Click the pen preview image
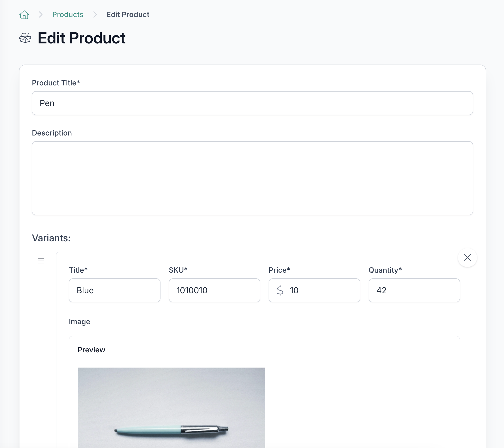The width and height of the screenshot is (504, 448). pyautogui.click(x=171, y=407)
